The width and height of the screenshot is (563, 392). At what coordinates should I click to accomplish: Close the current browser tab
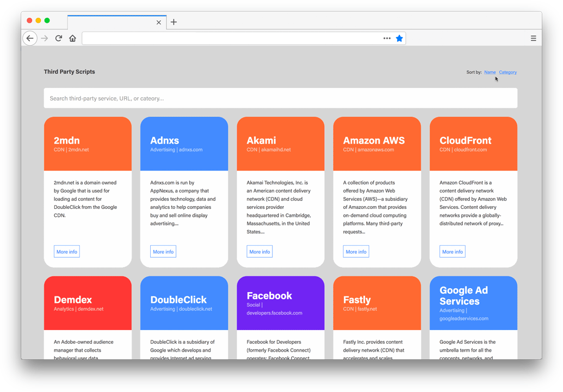(x=159, y=23)
